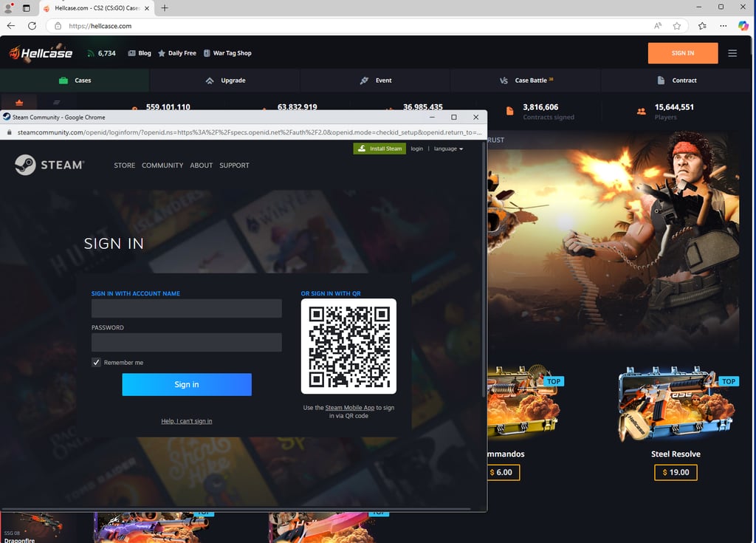The width and height of the screenshot is (756, 543).
Task: Open the Steam SUPPORT menu
Action: pyautogui.click(x=234, y=165)
